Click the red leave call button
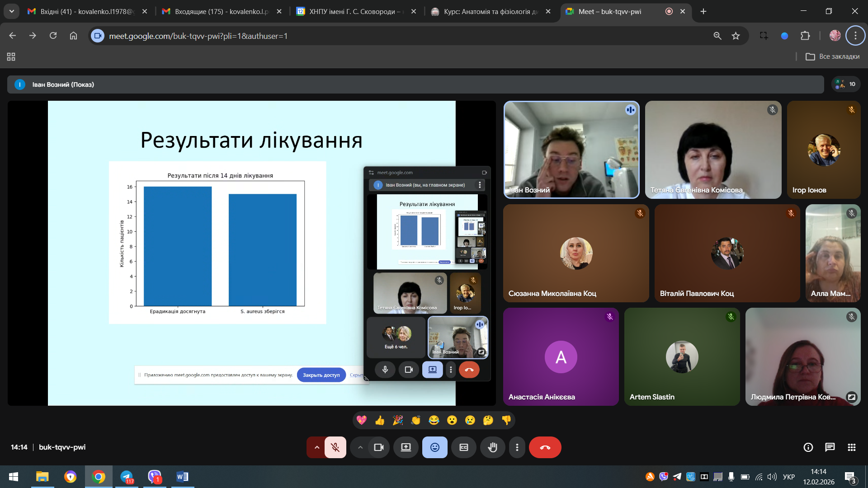Viewport: 868px width, 488px height. click(545, 447)
